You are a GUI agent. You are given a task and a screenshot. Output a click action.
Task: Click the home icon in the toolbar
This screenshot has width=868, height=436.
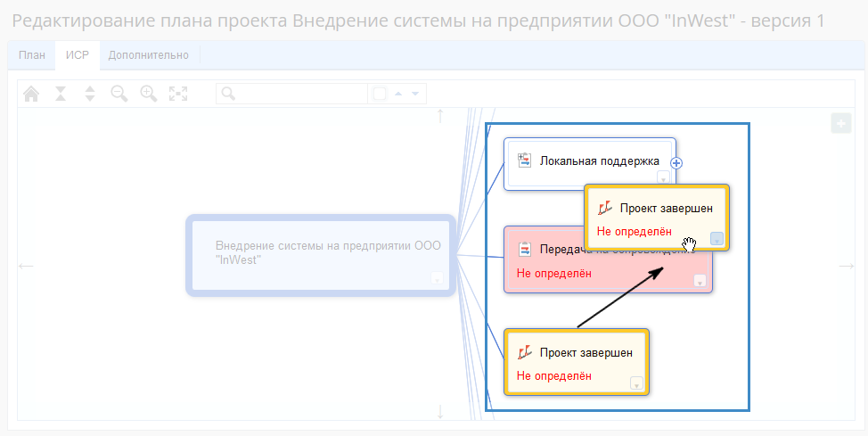(x=31, y=94)
